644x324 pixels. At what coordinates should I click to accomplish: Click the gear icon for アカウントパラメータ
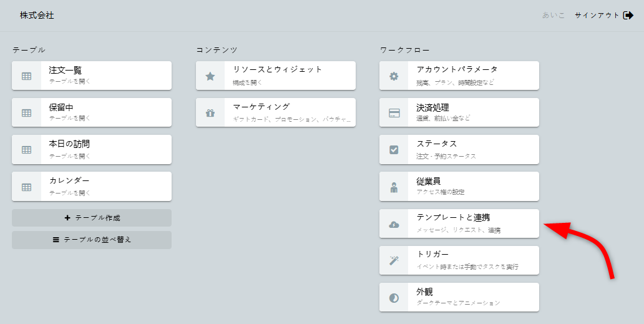[x=394, y=76]
